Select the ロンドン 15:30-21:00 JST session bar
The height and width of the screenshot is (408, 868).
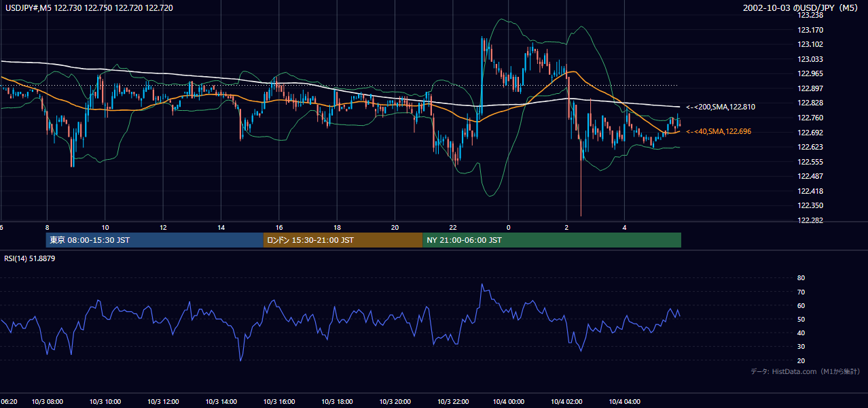click(342, 240)
